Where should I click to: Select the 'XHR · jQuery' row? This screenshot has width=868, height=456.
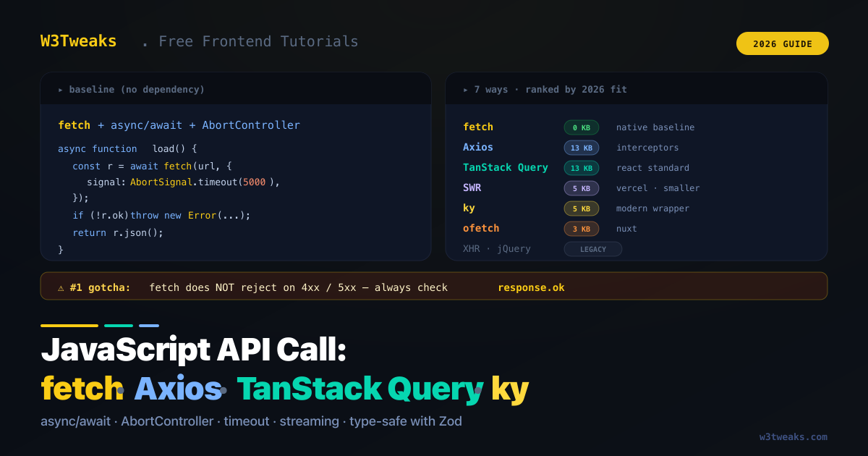tap(497, 248)
